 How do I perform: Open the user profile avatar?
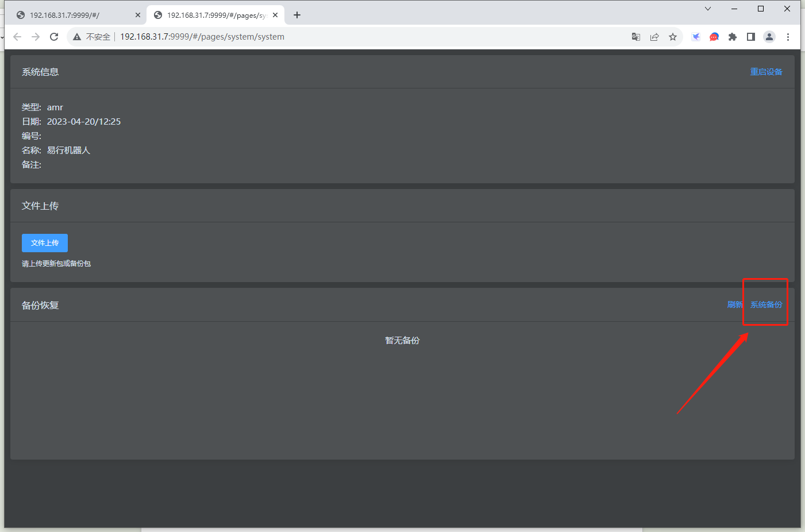click(x=769, y=37)
